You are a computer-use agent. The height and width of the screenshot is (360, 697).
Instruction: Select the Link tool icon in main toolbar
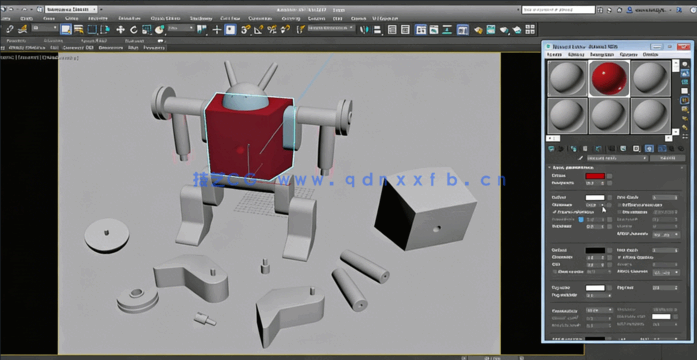(9, 30)
